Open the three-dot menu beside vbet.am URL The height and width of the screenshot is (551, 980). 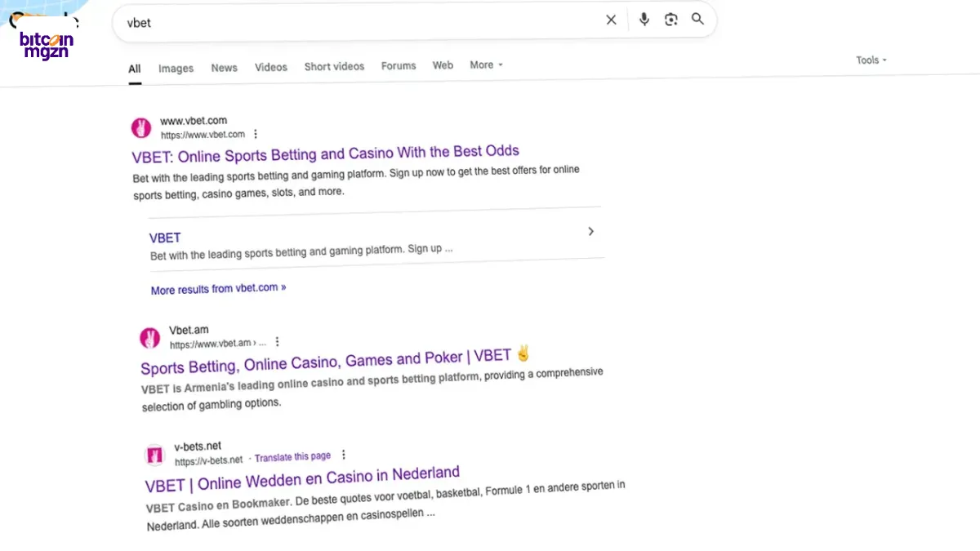point(277,342)
